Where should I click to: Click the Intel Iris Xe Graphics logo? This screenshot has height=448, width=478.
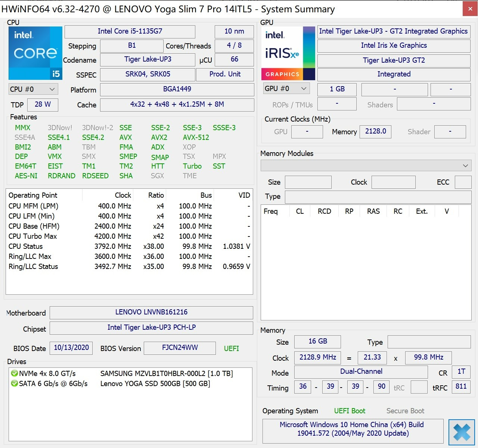pos(288,53)
